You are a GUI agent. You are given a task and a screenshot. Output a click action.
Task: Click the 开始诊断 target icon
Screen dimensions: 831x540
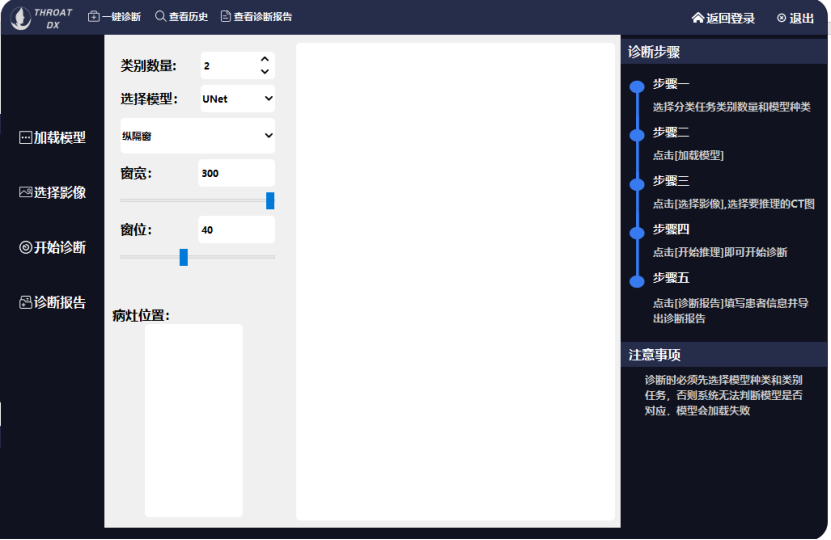(25, 247)
